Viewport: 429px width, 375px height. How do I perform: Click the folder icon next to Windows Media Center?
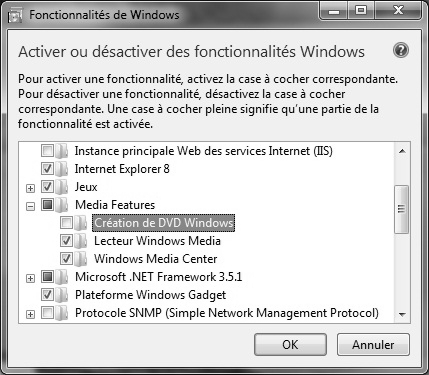pyautogui.click(x=81, y=259)
